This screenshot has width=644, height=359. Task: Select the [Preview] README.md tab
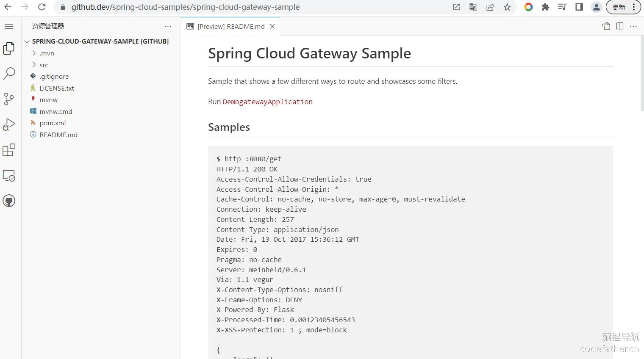[x=230, y=26]
